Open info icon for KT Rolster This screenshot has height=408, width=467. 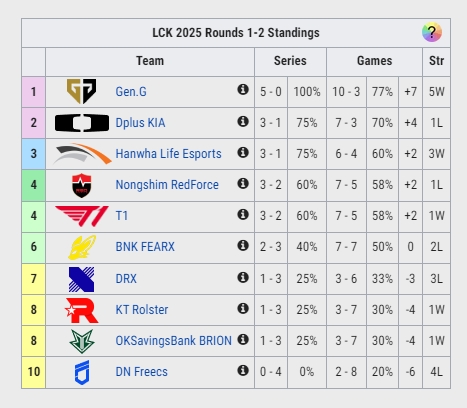tap(243, 308)
